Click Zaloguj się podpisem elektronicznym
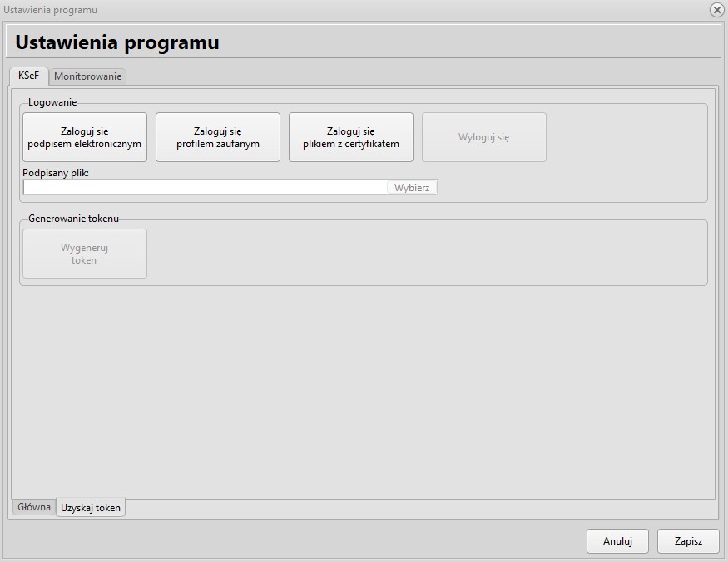Viewport: 728px width, 562px height. [x=85, y=137]
